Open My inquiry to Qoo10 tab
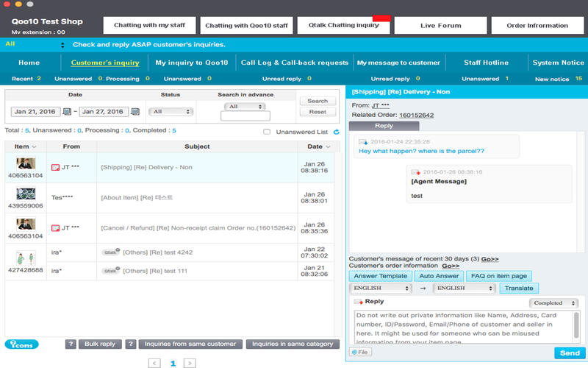 click(192, 63)
